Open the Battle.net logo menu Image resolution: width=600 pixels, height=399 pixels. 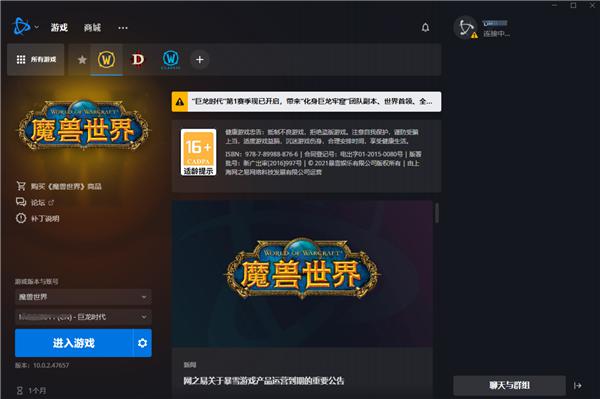click(x=21, y=27)
